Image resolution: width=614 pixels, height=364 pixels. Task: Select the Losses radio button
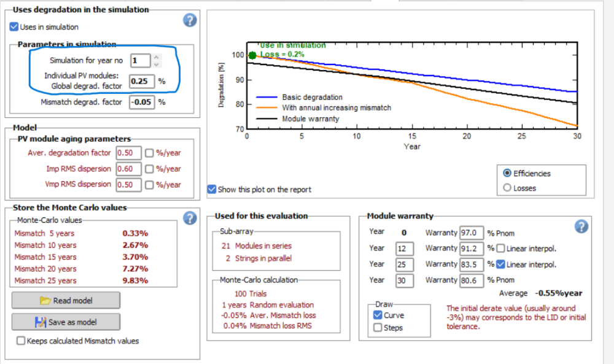(507, 188)
